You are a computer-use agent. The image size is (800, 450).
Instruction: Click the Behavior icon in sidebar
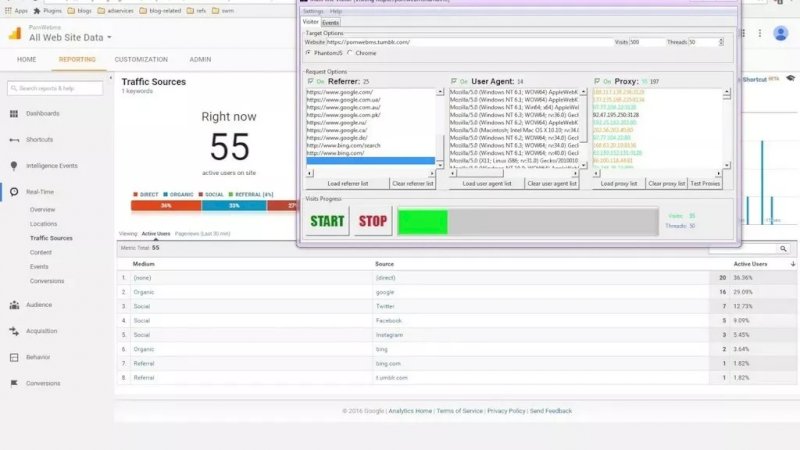click(16, 356)
